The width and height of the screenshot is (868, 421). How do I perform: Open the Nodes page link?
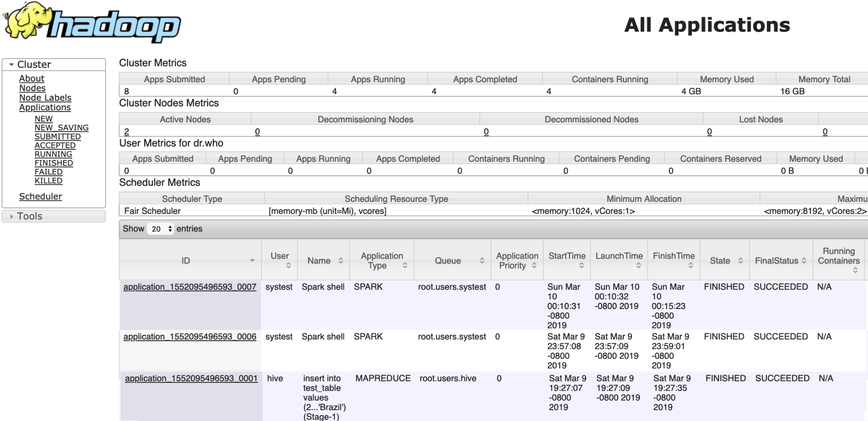[32, 88]
